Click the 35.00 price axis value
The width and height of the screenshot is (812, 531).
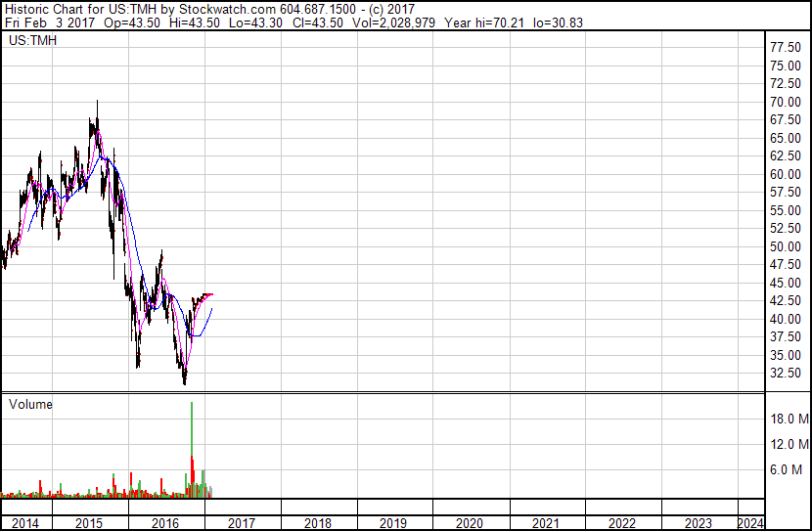tap(786, 356)
